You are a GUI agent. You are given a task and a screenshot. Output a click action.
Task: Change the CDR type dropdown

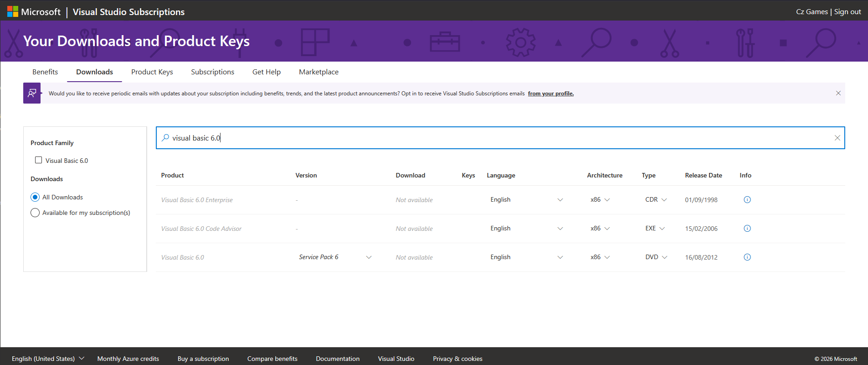pyautogui.click(x=656, y=200)
